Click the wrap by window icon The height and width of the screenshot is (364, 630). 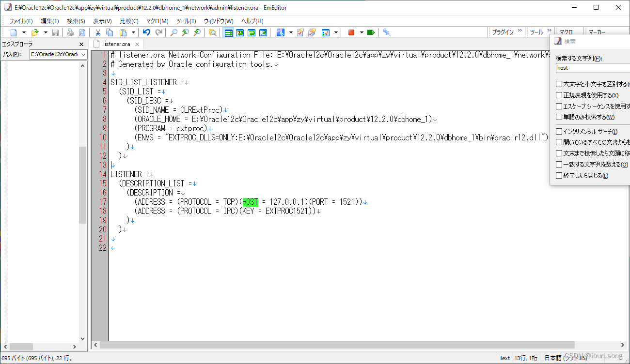pos(252,32)
